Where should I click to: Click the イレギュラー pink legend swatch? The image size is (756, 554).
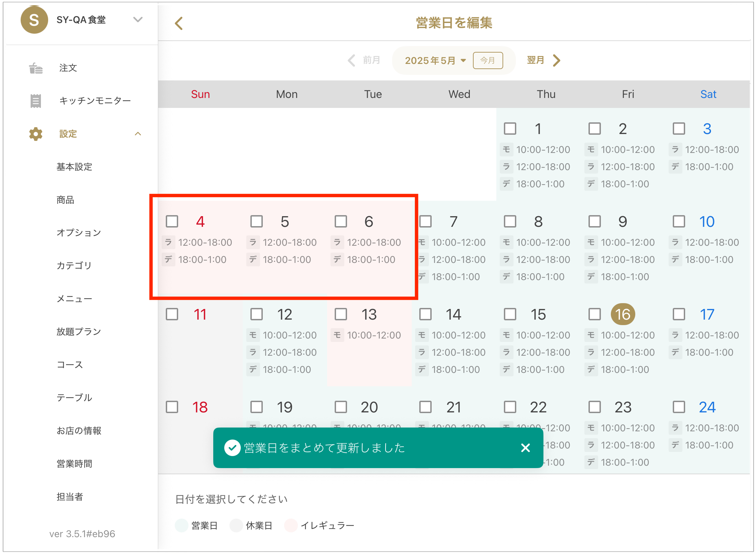pos(291,525)
